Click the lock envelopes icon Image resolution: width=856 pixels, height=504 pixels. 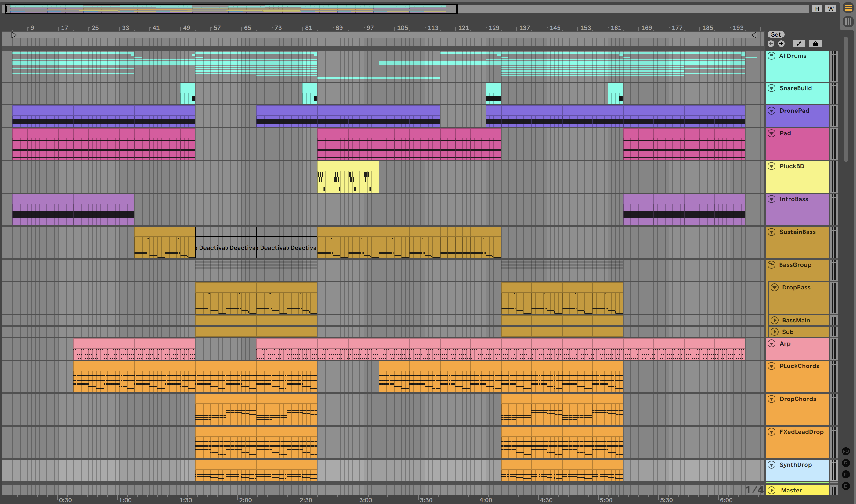click(x=815, y=44)
